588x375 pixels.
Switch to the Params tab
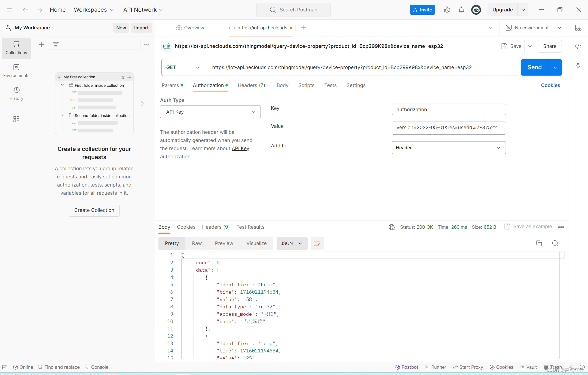pyautogui.click(x=172, y=85)
